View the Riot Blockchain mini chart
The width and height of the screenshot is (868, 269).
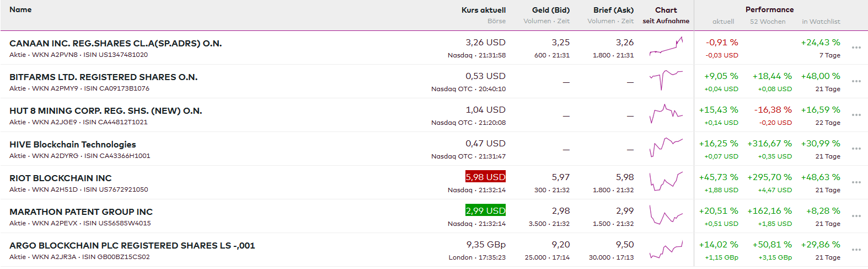(666, 182)
